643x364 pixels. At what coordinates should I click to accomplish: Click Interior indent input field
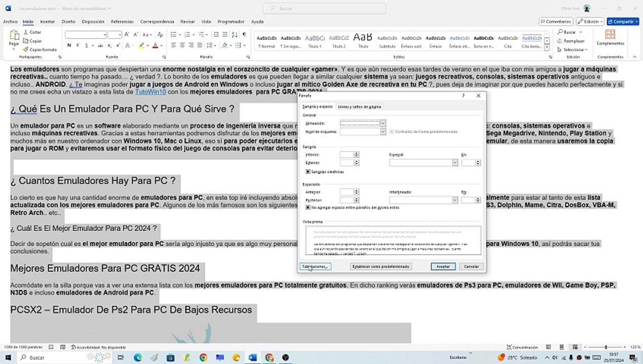(x=347, y=155)
